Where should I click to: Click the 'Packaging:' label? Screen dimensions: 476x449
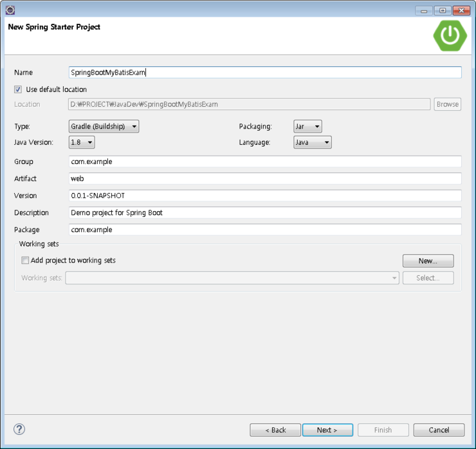tap(255, 126)
